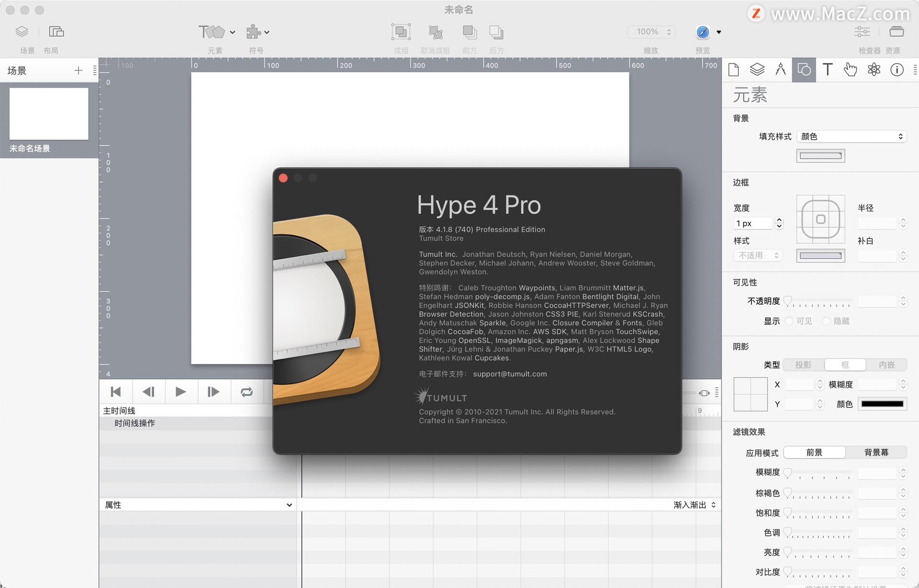The height and width of the screenshot is (588, 919).
Task: Select the 隐藏 visibility radio button
Action: pos(826,321)
